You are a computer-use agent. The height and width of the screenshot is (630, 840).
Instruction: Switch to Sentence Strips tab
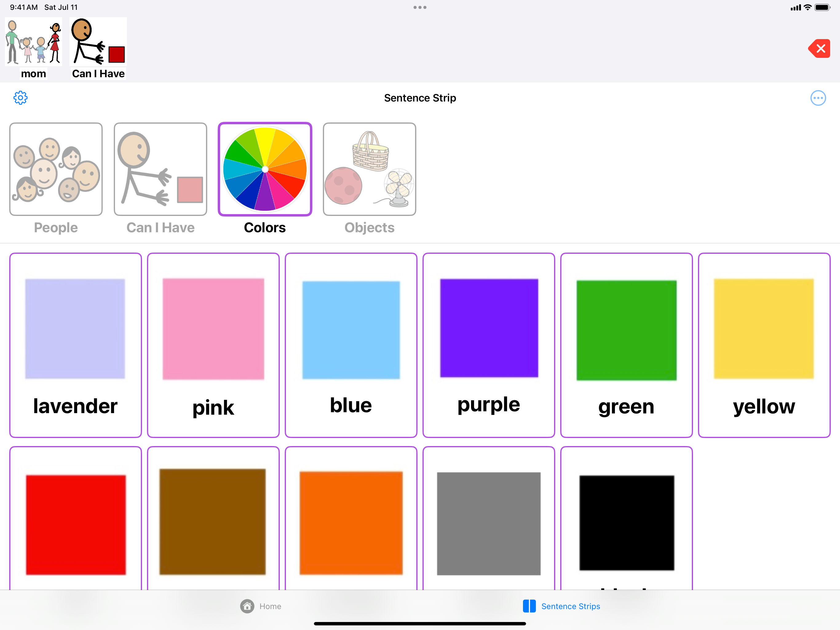pyautogui.click(x=561, y=606)
